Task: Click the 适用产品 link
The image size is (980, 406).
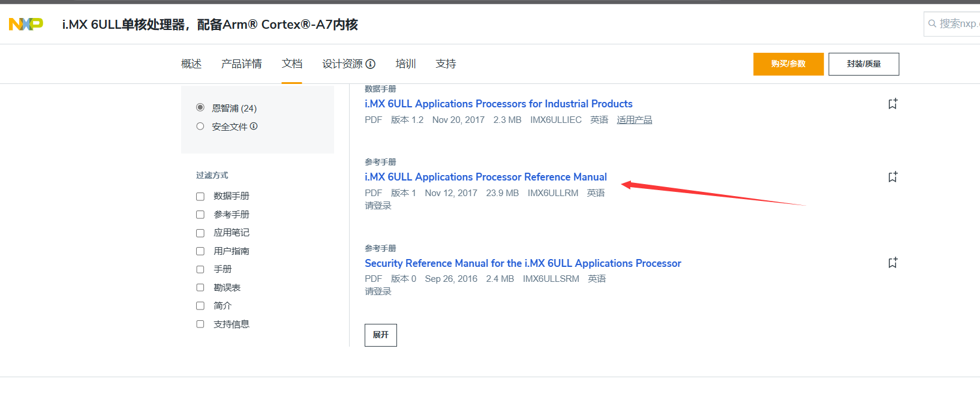Action: pyautogui.click(x=635, y=120)
